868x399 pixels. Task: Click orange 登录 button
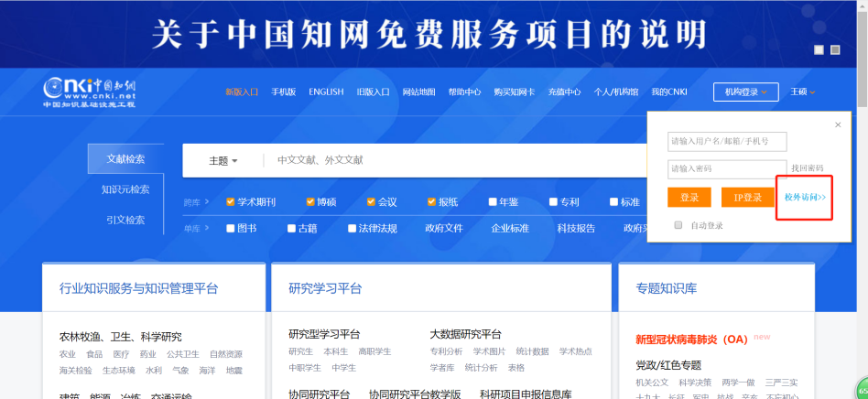click(x=689, y=198)
